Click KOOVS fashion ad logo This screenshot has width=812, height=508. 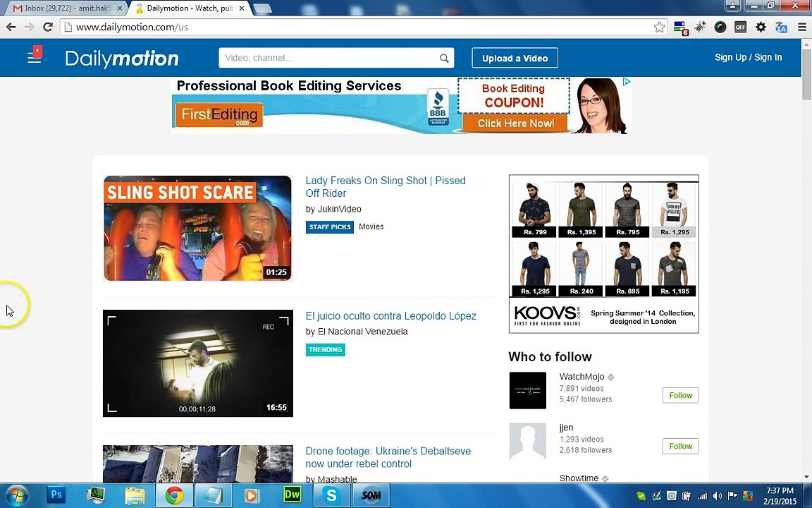point(548,315)
